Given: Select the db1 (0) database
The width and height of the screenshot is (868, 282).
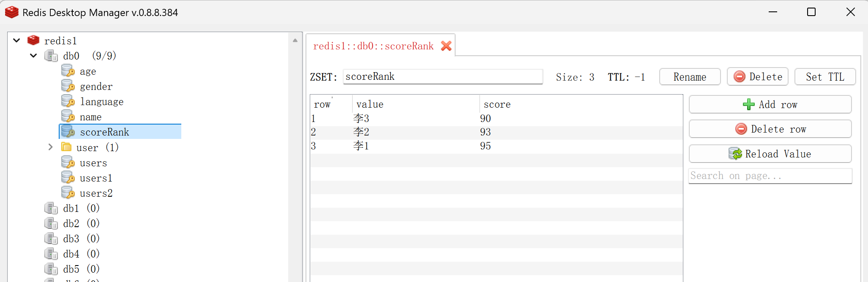Looking at the screenshot, I should click(x=81, y=208).
